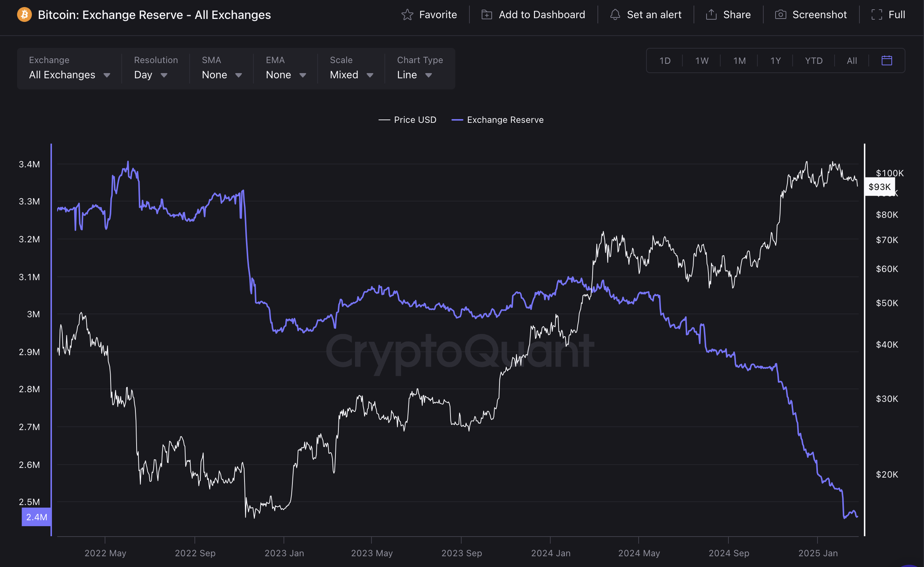
Task: Select the 1Y time range
Action: [x=776, y=61]
